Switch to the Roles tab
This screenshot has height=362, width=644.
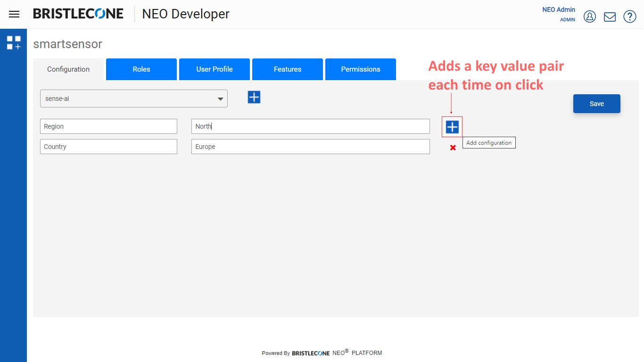pyautogui.click(x=141, y=69)
